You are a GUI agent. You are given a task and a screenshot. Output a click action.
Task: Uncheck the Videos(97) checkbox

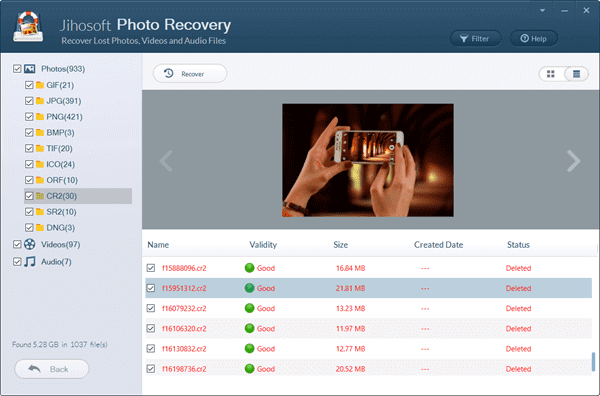(17, 244)
